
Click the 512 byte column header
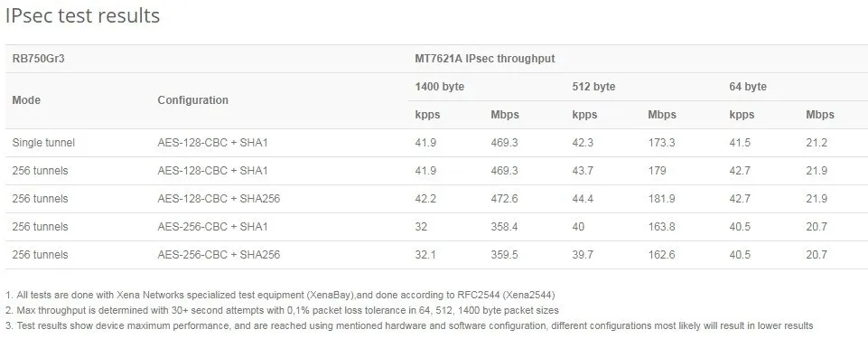pyautogui.click(x=594, y=87)
